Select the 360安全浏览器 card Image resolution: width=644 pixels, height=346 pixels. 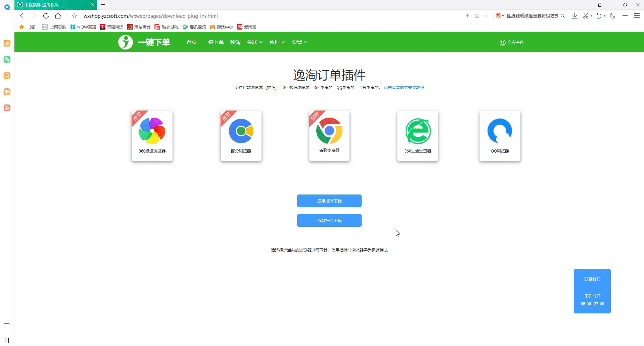[x=418, y=136]
